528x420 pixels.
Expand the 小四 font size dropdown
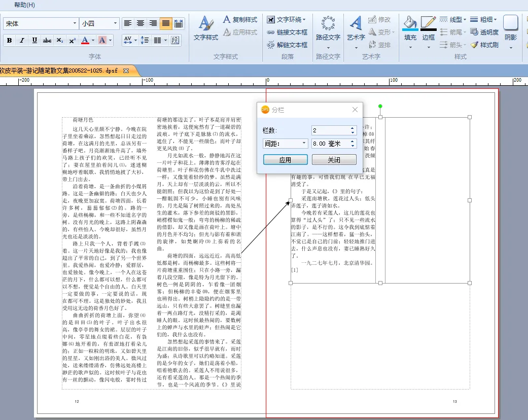[x=115, y=23]
